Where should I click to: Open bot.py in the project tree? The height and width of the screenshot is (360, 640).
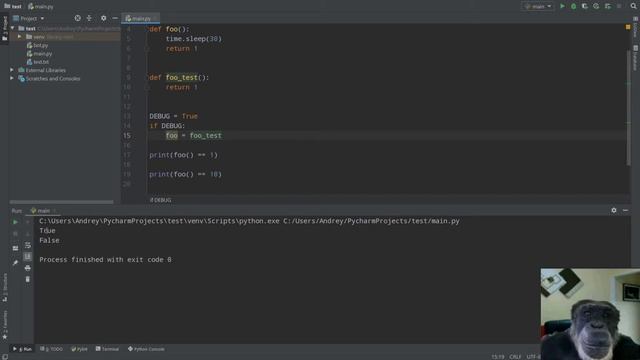(x=38, y=45)
